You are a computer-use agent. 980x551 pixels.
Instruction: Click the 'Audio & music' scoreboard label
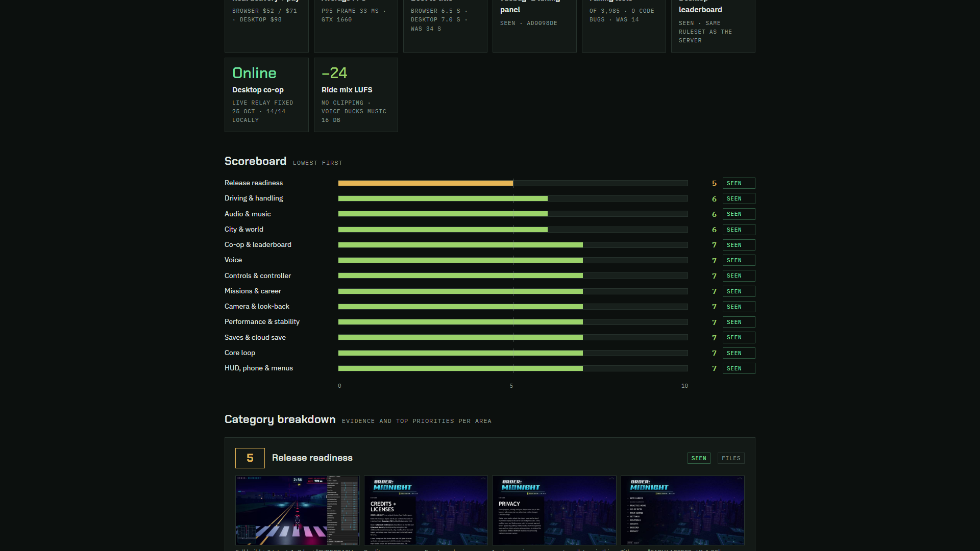(248, 214)
